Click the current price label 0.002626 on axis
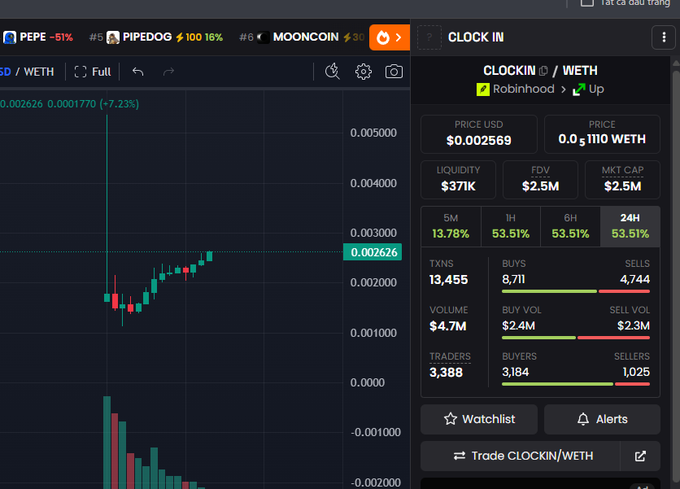This screenshot has height=489, width=680. tap(373, 252)
